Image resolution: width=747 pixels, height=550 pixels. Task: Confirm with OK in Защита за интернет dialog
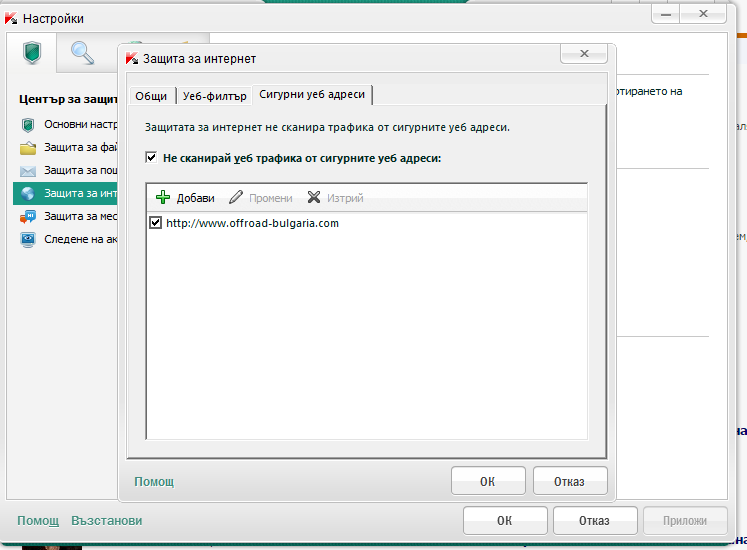coord(488,481)
